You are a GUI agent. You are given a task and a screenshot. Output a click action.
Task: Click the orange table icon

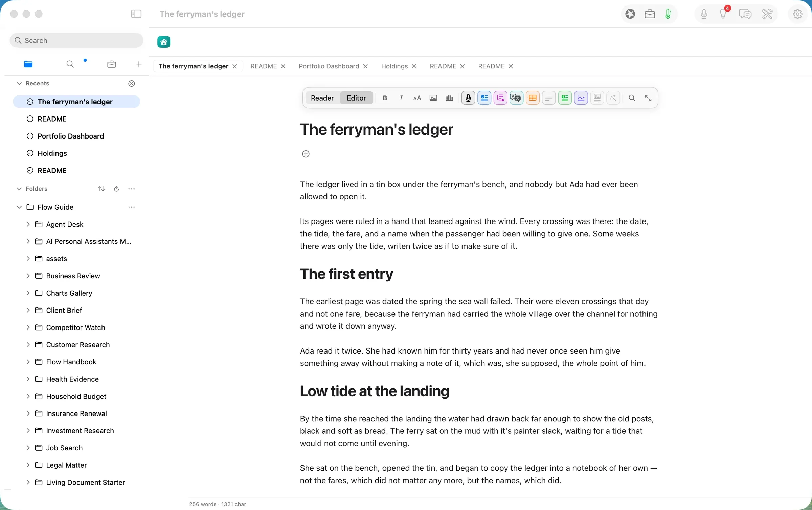click(x=533, y=98)
